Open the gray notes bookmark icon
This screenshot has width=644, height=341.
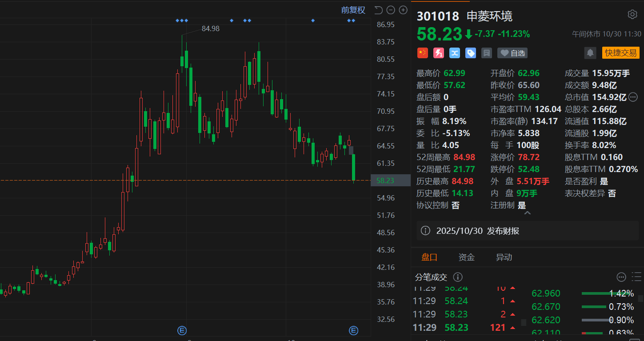[x=487, y=53]
